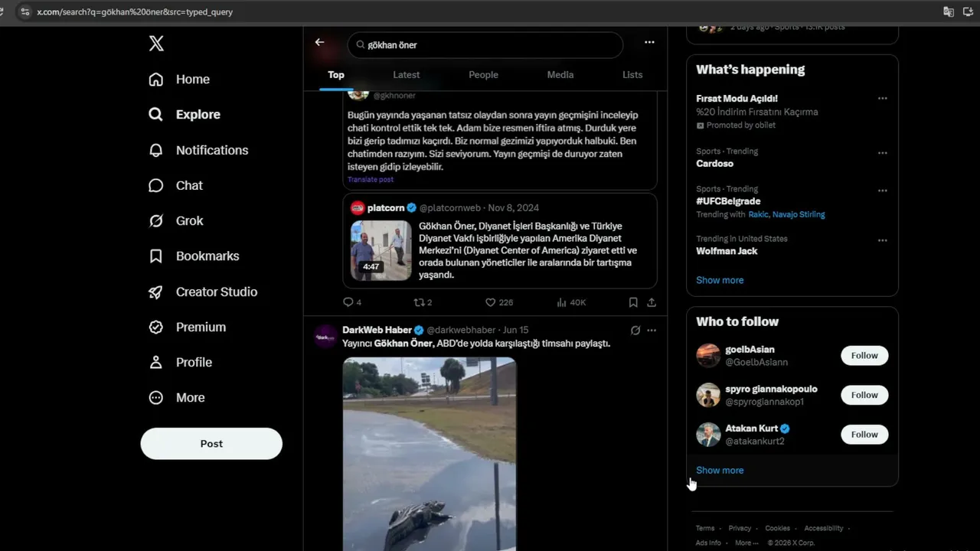Switch to the Media tab
The image size is (980, 551).
tap(560, 75)
